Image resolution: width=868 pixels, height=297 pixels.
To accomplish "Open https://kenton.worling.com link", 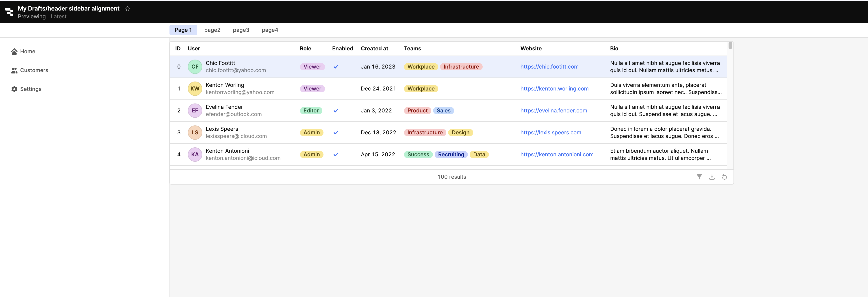I will point(554,88).
